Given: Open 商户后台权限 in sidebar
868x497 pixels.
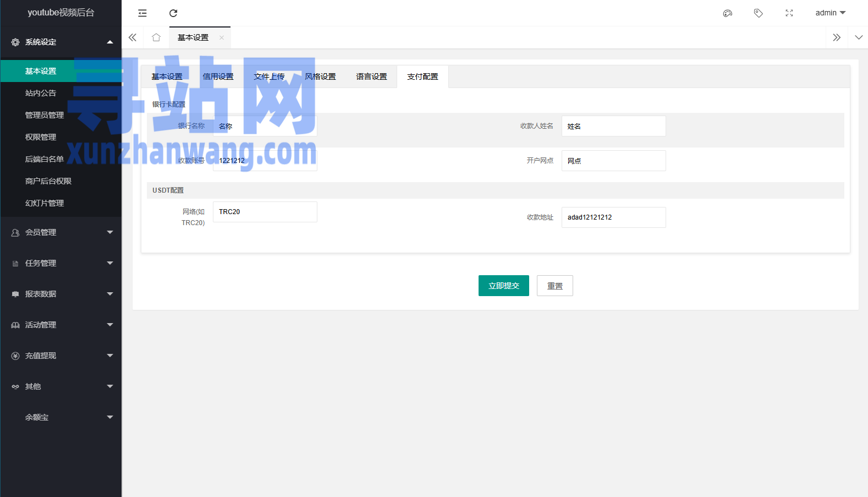Looking at the screenshot, I should pyautogui.click(x=61, y=181).
